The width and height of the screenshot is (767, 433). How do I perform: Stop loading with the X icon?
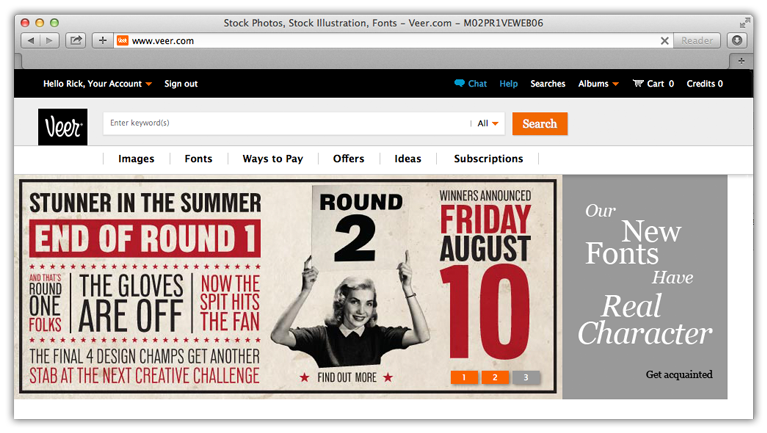click(664, 41)
